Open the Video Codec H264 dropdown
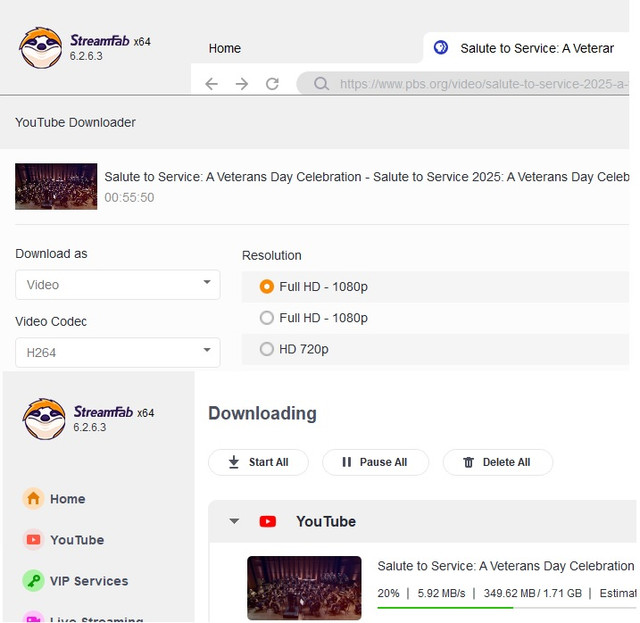 [x=117, y=352]
